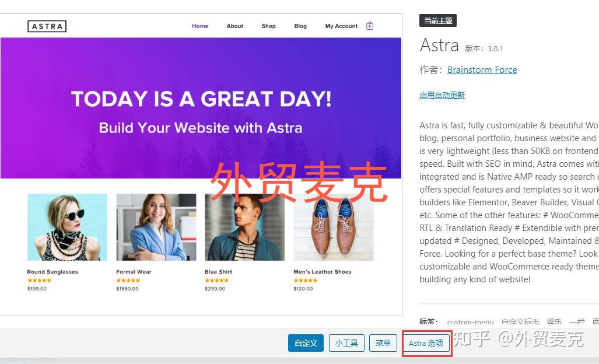Open the Blog menu item
The width and height of the screenshot is (599, 364).
click(300, 26)
